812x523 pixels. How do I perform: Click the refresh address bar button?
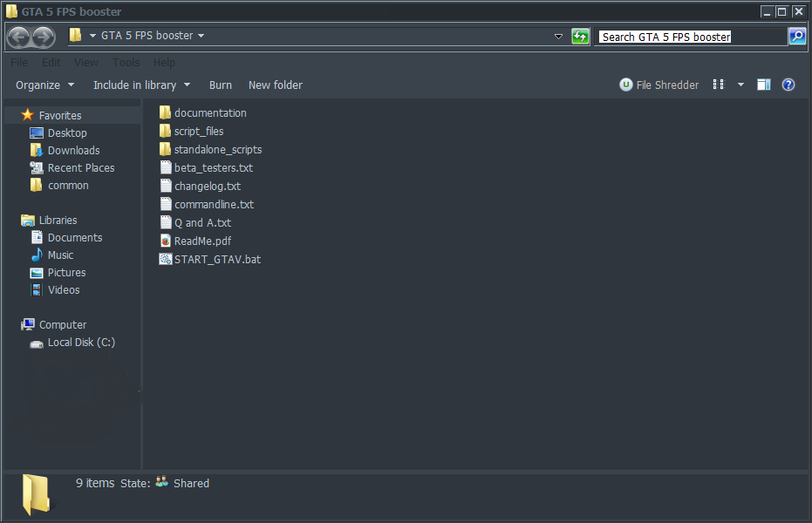click(580, 36)
